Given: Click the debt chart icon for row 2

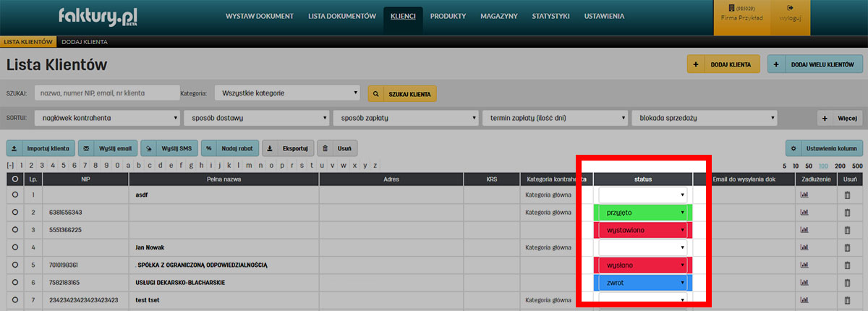Looking at the screenshot, I should pyautogui.click(x=804, y=213).
